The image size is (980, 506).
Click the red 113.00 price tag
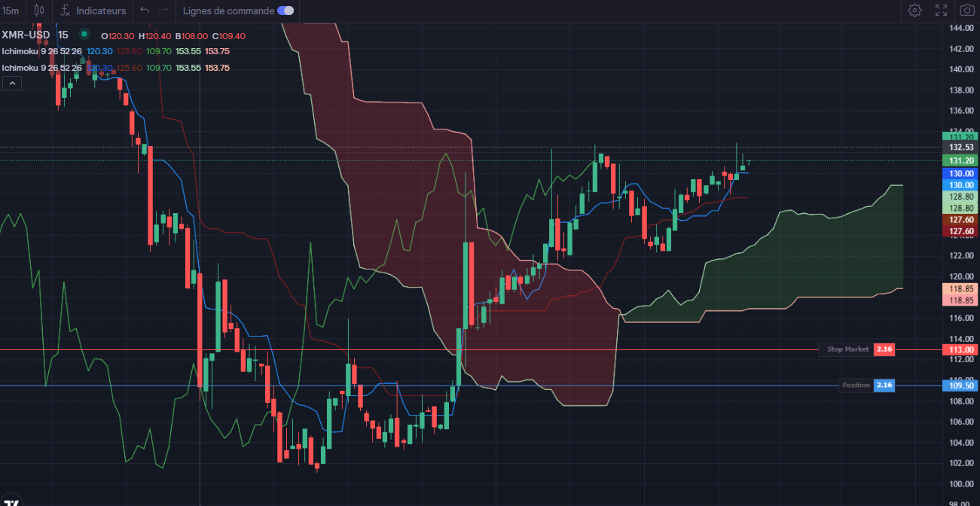(961, 350)
